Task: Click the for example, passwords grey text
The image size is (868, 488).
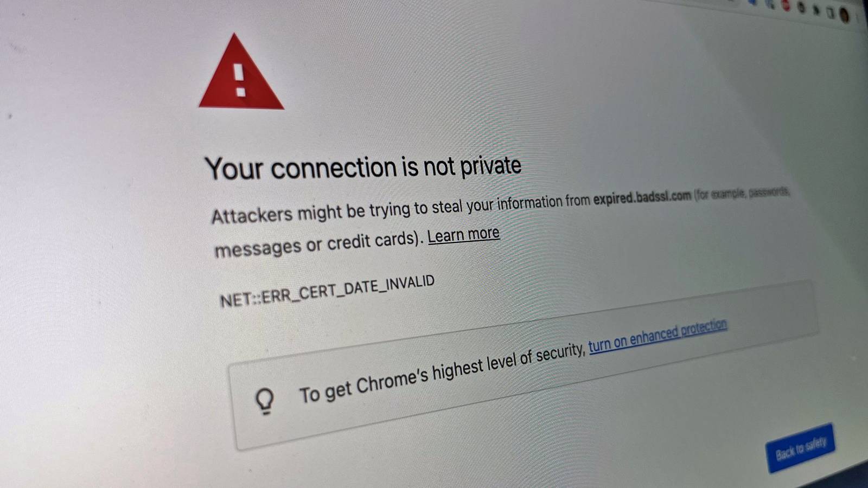Action: point(742,192)
